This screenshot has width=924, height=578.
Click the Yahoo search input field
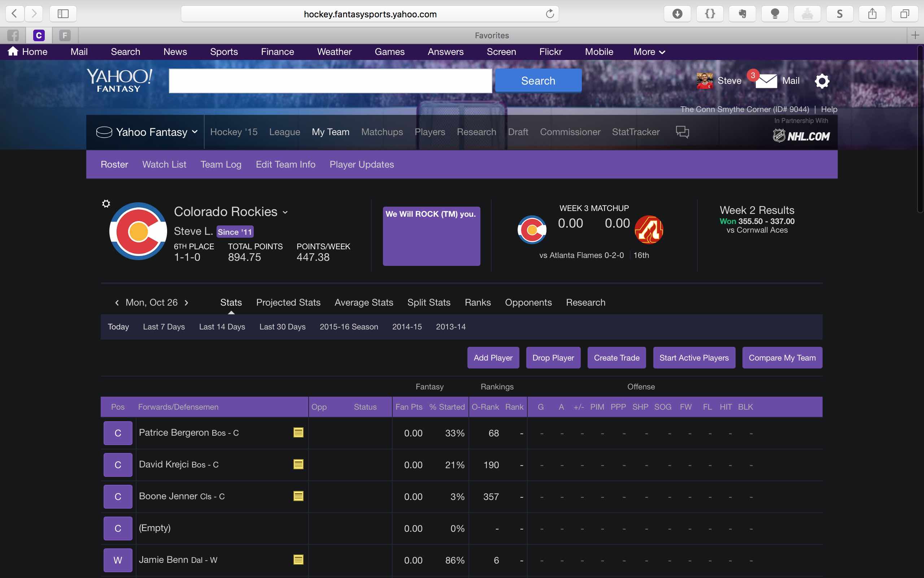point(330,81)
